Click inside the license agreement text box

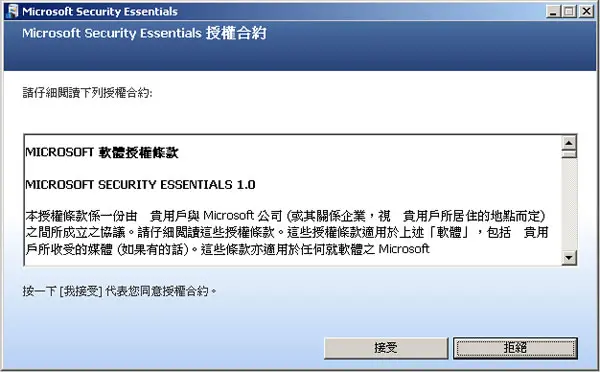[293, 200]
